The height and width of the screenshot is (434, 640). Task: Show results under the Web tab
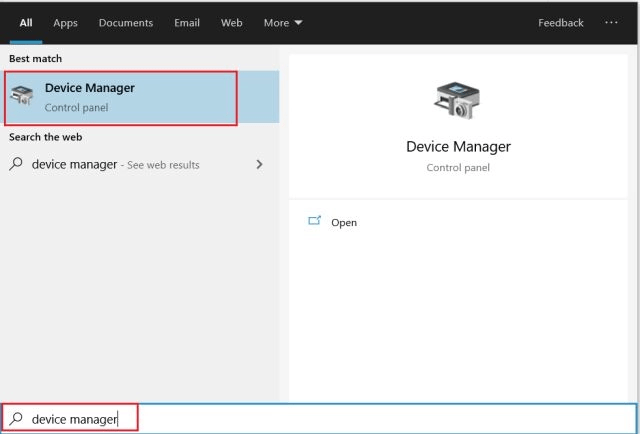point(231,22)
